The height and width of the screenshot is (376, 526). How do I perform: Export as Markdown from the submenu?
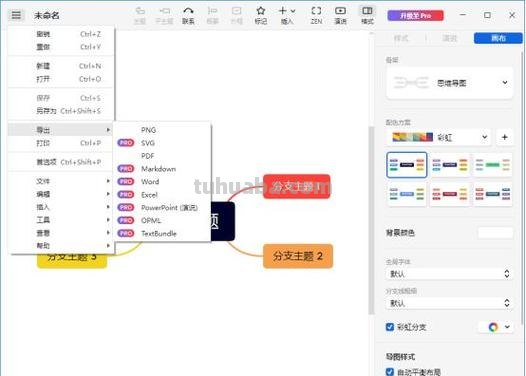[162, 169]
